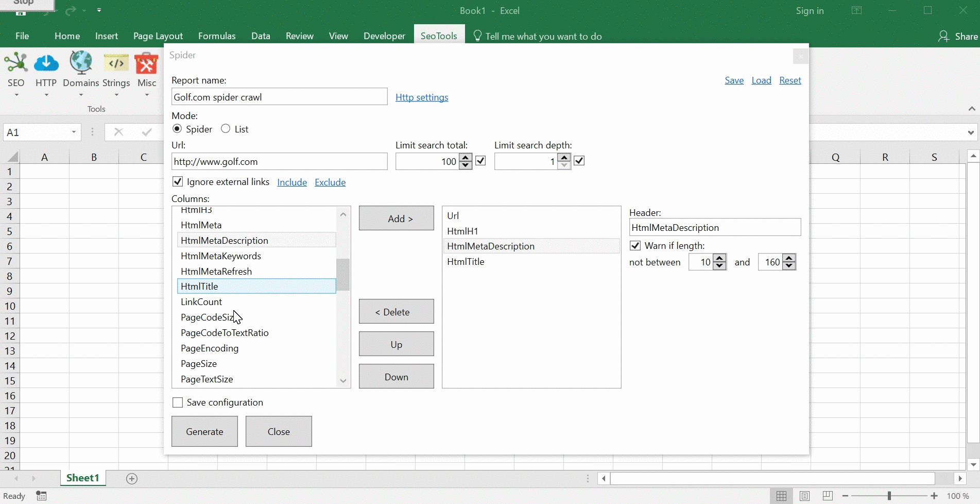This screenshot has width=980, height=504.
Task: Collapse the ribbon chevron
Action: point(972,109)
